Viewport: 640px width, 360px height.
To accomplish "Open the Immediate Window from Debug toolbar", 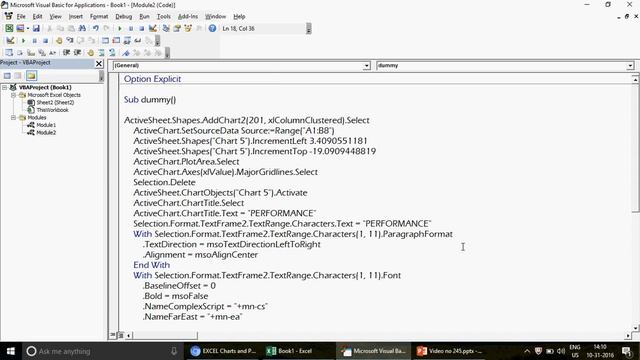I will 116,40.
